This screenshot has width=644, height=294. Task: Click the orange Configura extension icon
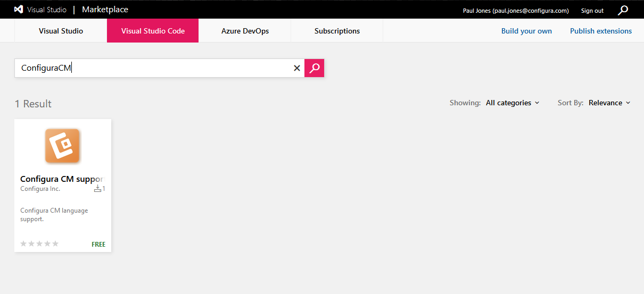[x=62, y=146]
